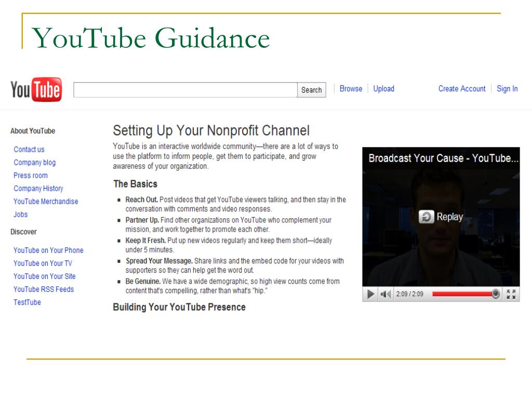The width and height of the screenshot is (532, 399).
Task: Open the Contact us link
Action: click(x=29, y=149)
